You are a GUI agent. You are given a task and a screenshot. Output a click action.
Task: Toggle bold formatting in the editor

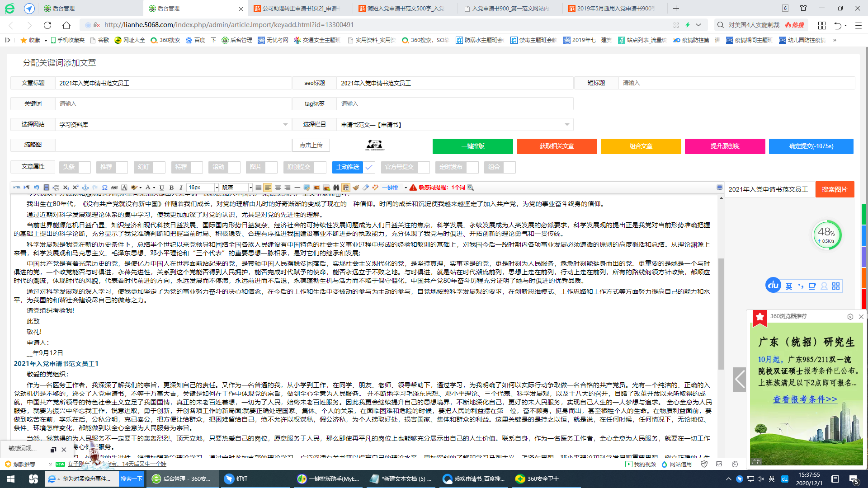[171, 188]
